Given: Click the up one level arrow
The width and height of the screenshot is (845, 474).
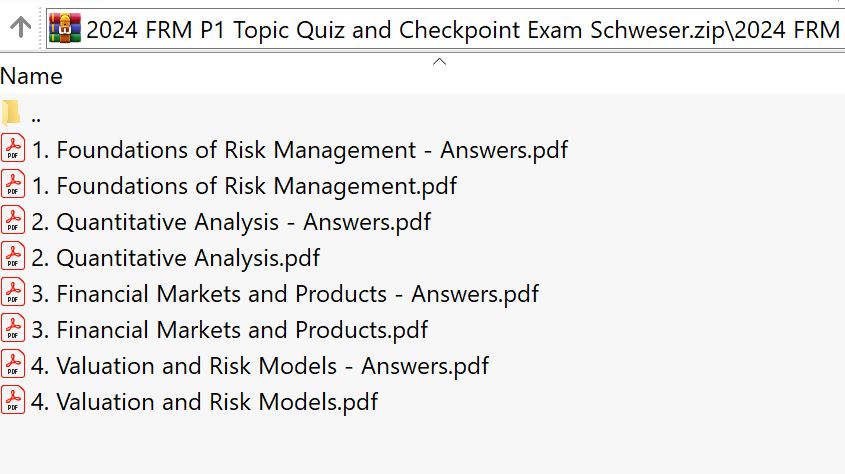Looking at the screenshot, I should (19, 29).
